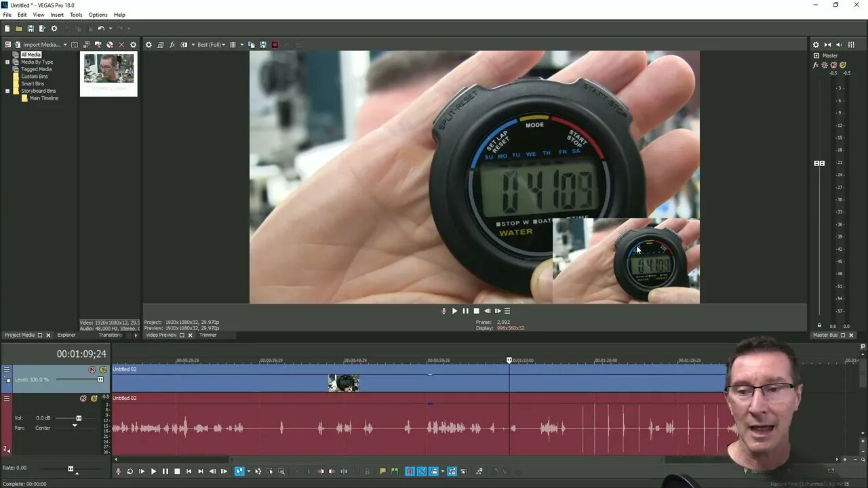The image size is (868, 488).
Task: Select the Smart Bins folder
Action: (x=33, y=84)
